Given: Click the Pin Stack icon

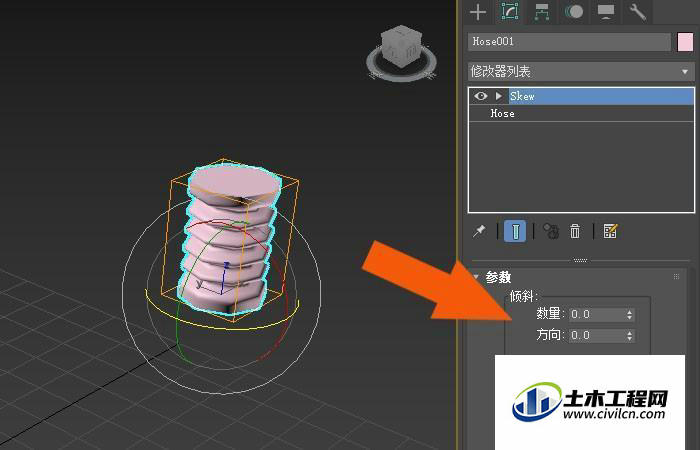Looking at the screenshot, I should 479,231.
